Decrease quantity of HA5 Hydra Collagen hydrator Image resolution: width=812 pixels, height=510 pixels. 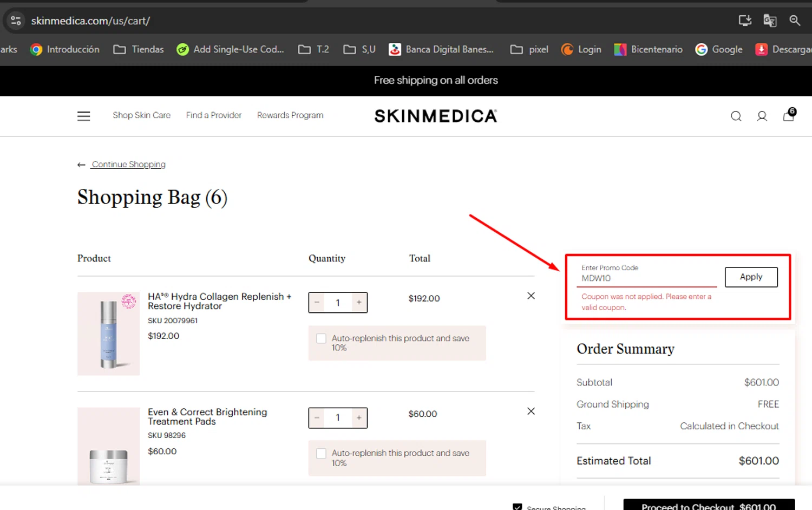click(x=317, y=303)
